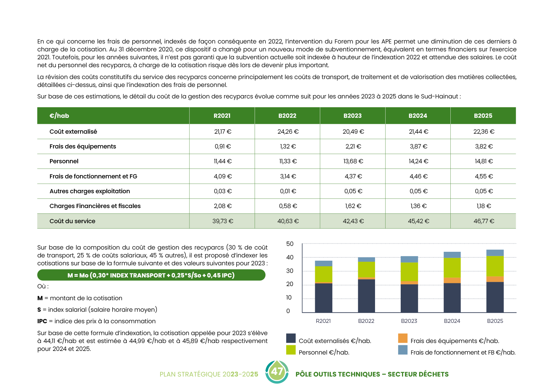554x392 pixels.
Task: Select the green indexation formula banner
Action: (151, 275)
